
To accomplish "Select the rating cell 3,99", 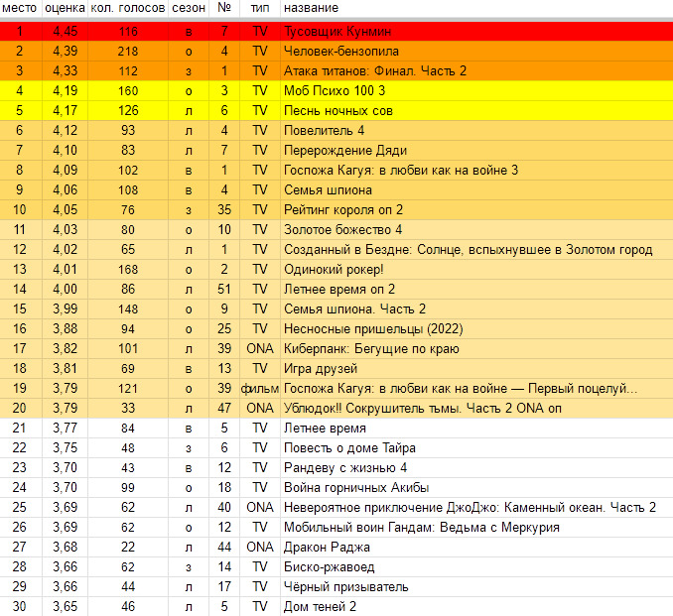I will (66, 308).
